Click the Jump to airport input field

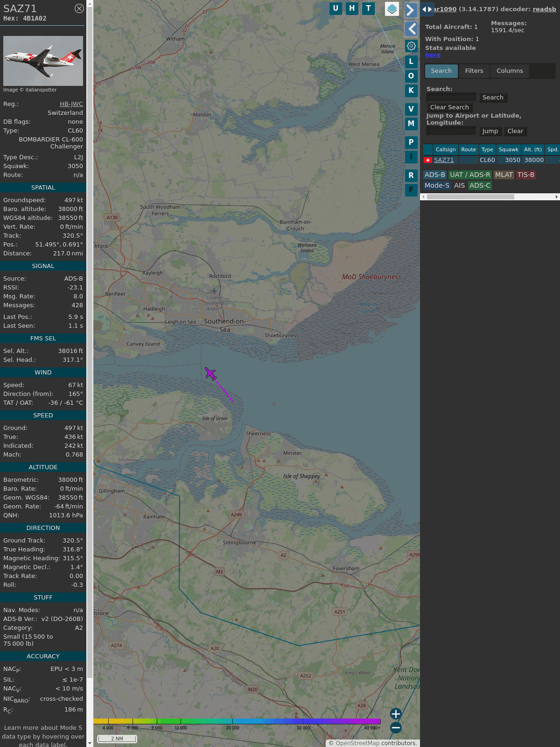(451, 131)
